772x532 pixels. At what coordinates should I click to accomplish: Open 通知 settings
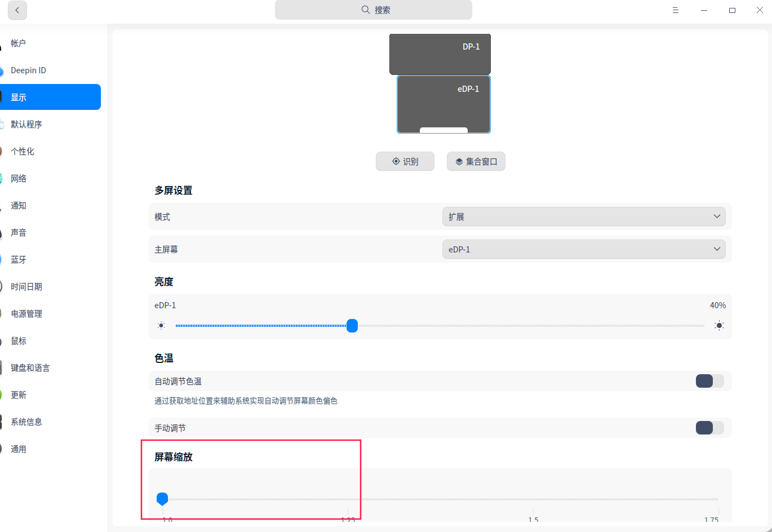click(50, 206)
